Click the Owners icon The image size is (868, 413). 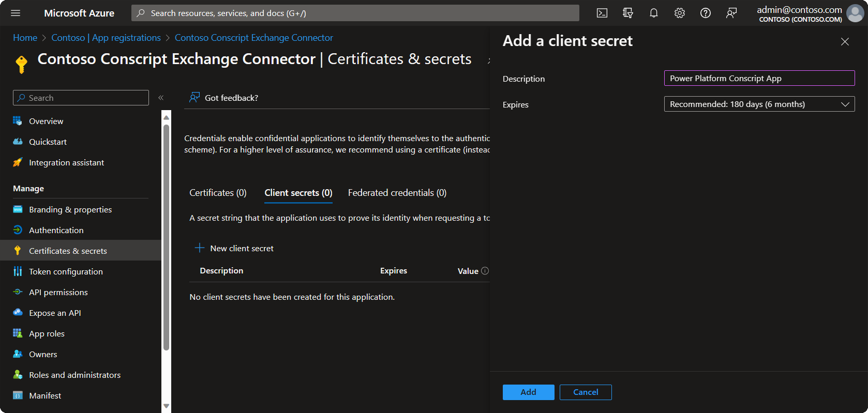point(18,354)
